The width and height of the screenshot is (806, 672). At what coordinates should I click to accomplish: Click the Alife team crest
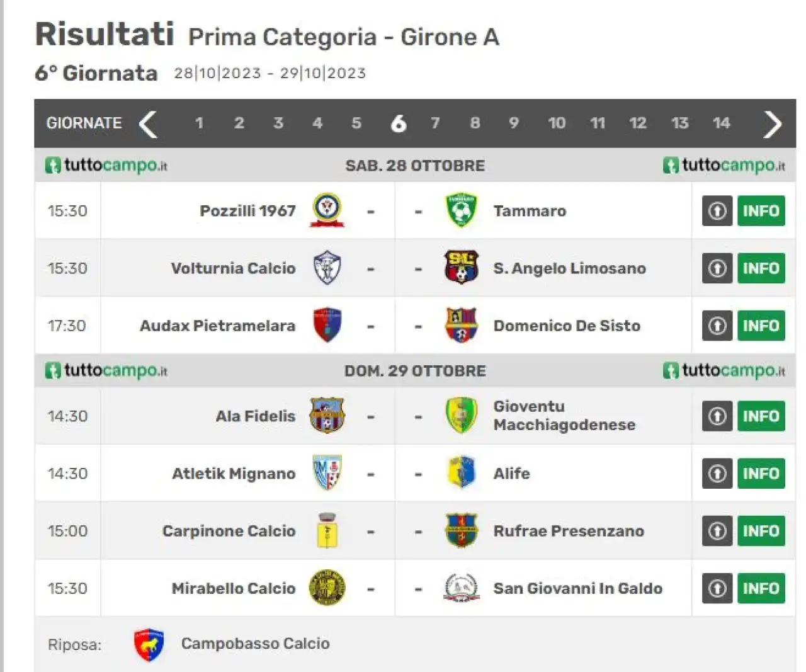click(x=462, y=473)
